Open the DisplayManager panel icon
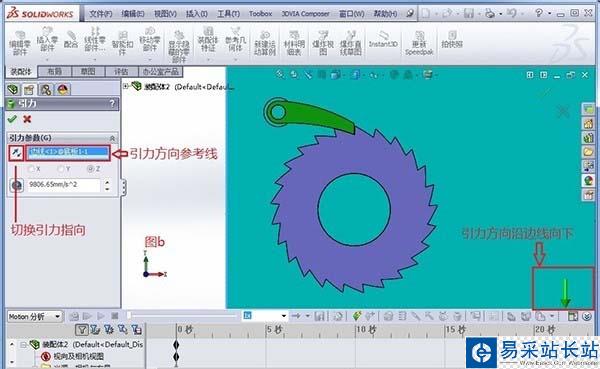Viewport: 600px width, 369px height. [63, 90]
